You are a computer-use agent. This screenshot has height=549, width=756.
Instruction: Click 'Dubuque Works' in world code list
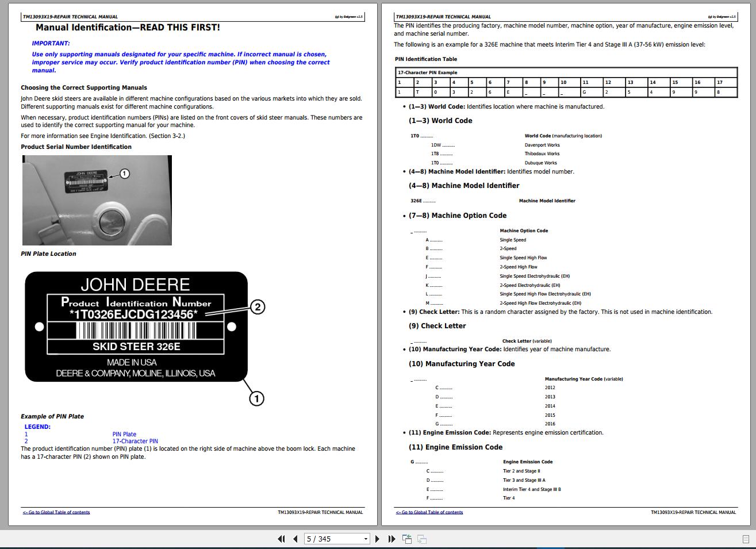[541, 163]
